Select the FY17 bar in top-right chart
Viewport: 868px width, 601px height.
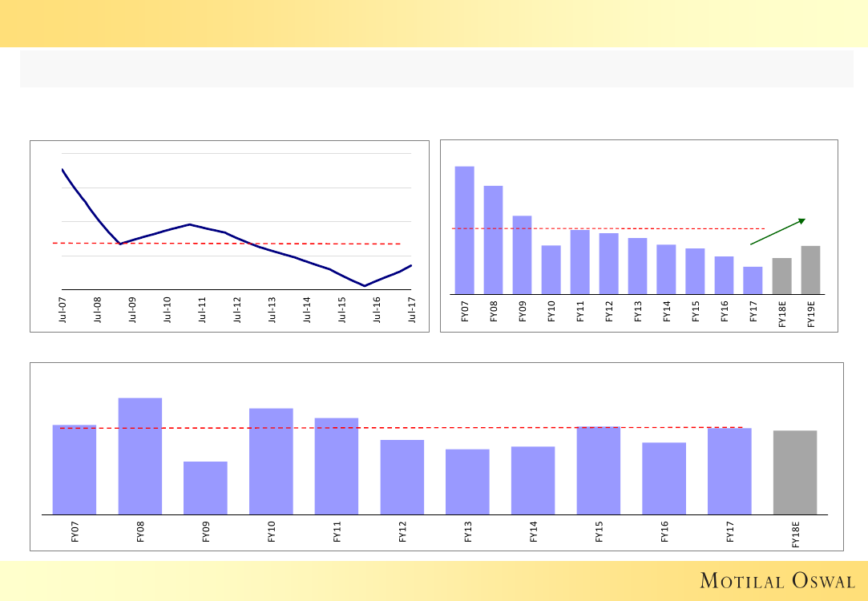pos(753,280)
